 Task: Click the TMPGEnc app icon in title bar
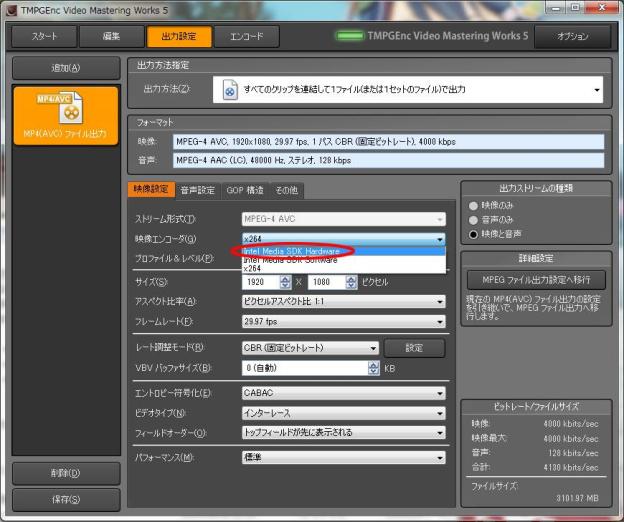[10, 9]
